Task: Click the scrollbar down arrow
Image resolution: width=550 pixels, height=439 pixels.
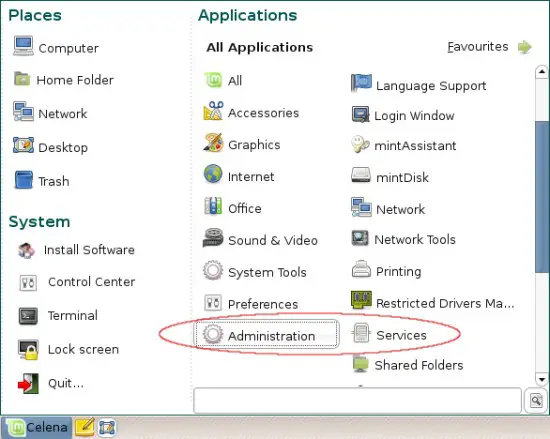Action: [x=542, y=379]
